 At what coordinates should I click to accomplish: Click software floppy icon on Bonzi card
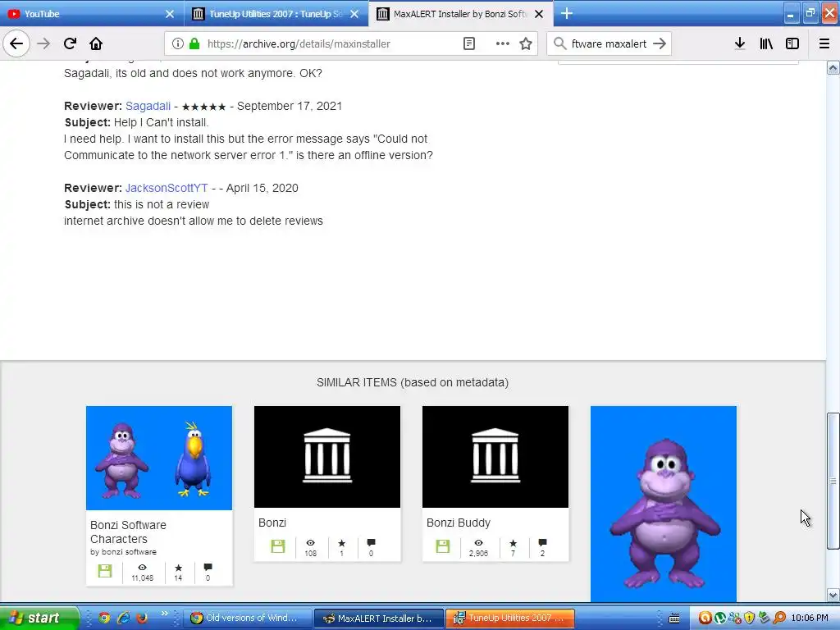[278, 546]
